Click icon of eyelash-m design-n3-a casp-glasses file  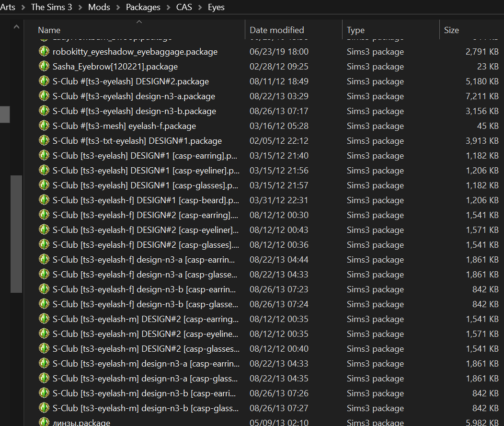coord(44,378)
